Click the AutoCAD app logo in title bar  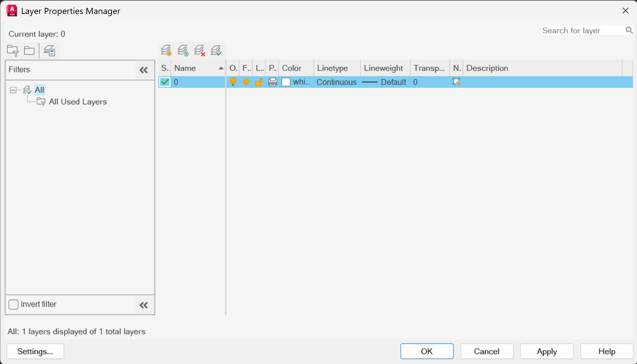tap(12, 11)
